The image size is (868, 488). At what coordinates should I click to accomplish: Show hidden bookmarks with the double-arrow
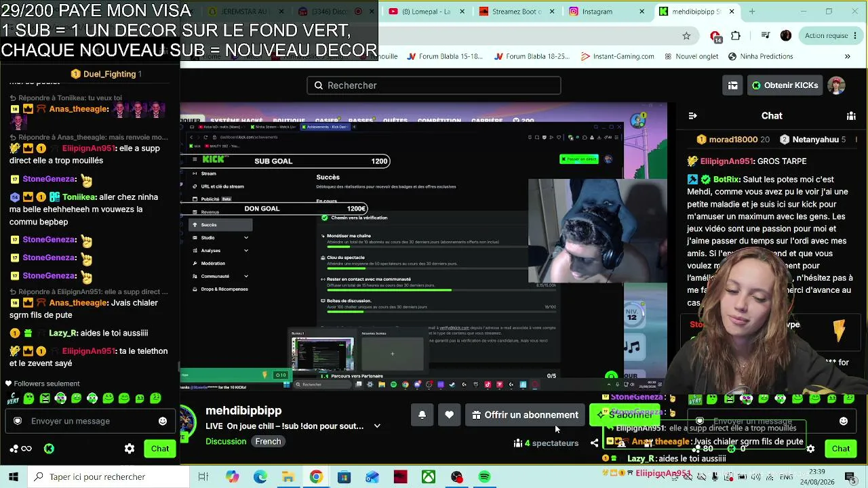pyautogui.click(x=848, y=57)
